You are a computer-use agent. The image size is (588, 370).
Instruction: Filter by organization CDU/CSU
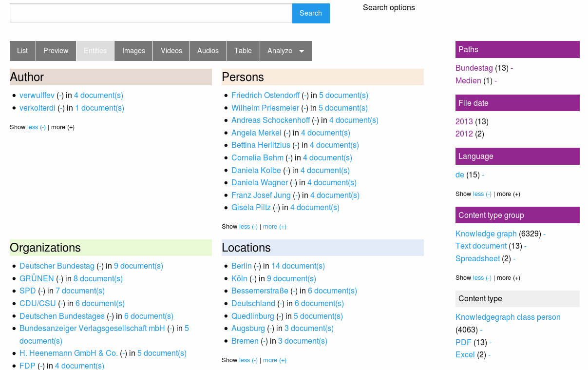[38, 303]
